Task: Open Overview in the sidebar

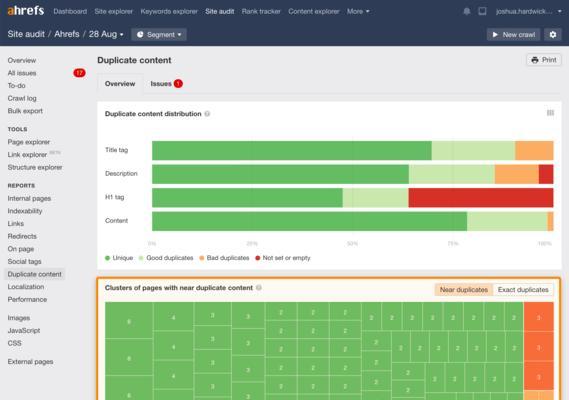Action: coord(22,60)
